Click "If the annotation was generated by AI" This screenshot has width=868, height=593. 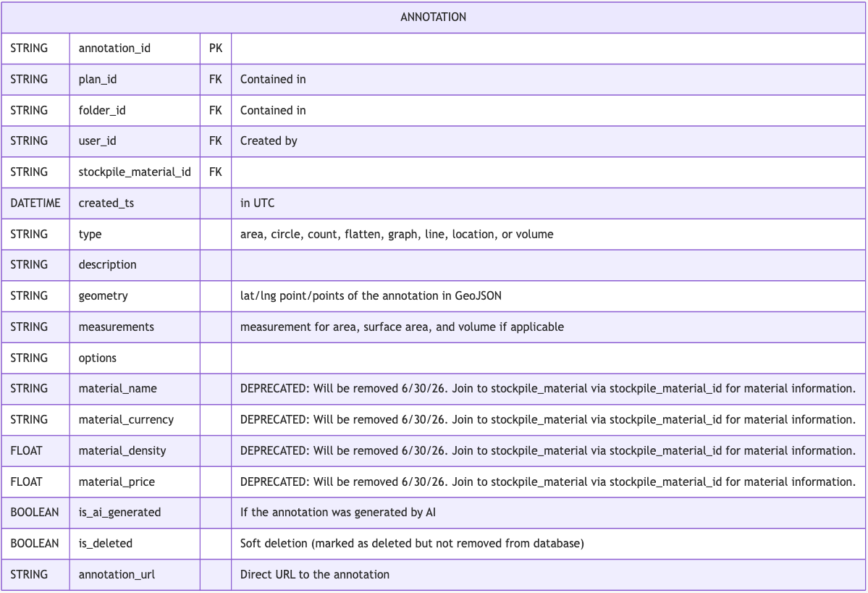coord(337,512)
